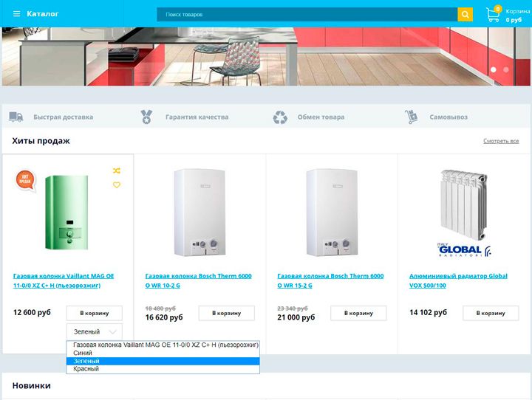Click the hamburger Каталог menu icon
This screenshot has width=532, height=400.
coord(16,14)
